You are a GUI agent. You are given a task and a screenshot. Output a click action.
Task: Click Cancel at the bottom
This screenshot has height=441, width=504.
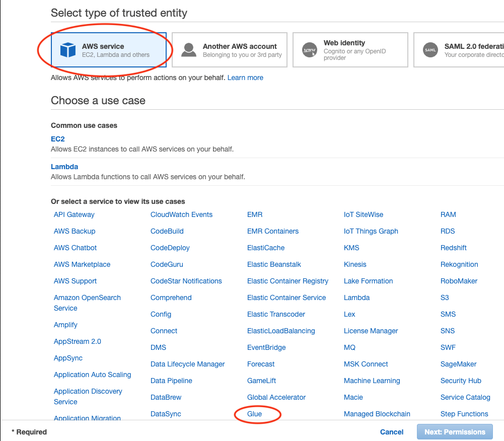392,432
